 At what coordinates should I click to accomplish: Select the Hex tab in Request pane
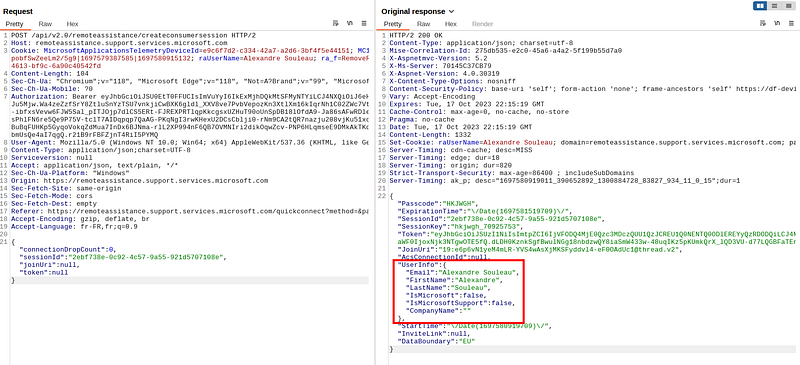pos(72,24)
